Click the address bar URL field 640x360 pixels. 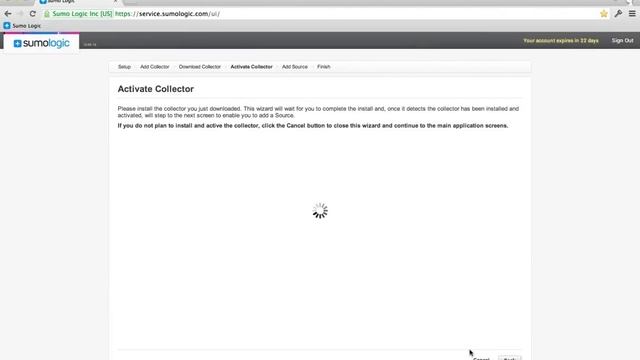(x=320, y=14)
